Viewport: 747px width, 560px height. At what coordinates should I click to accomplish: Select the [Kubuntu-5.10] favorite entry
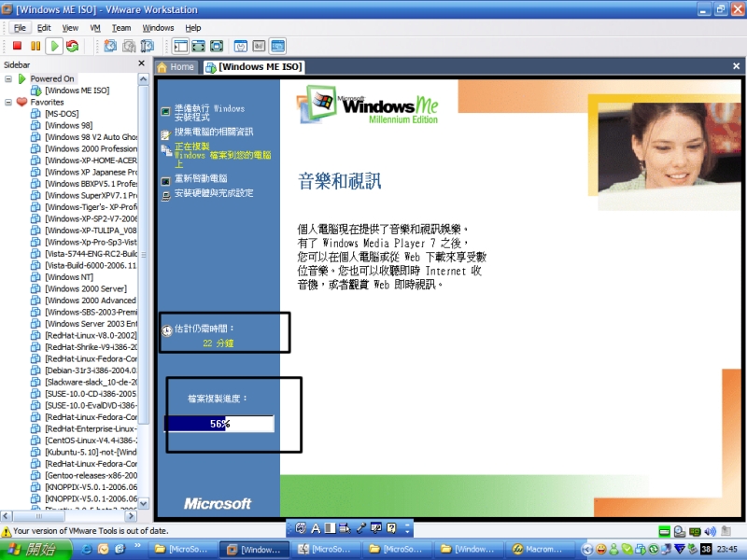[x=91, y=452]
